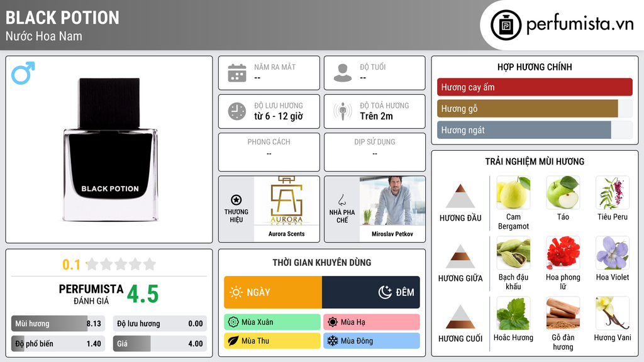644x362 pixels.
Task: Click the Hương Cuối pyramid icon
Action: tap(460, 317)
